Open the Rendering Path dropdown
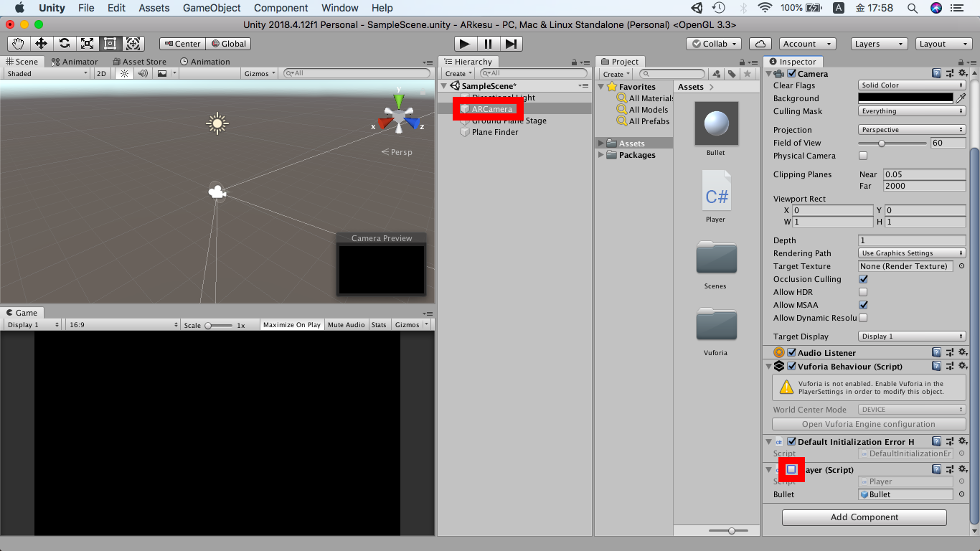 [912, 253]
